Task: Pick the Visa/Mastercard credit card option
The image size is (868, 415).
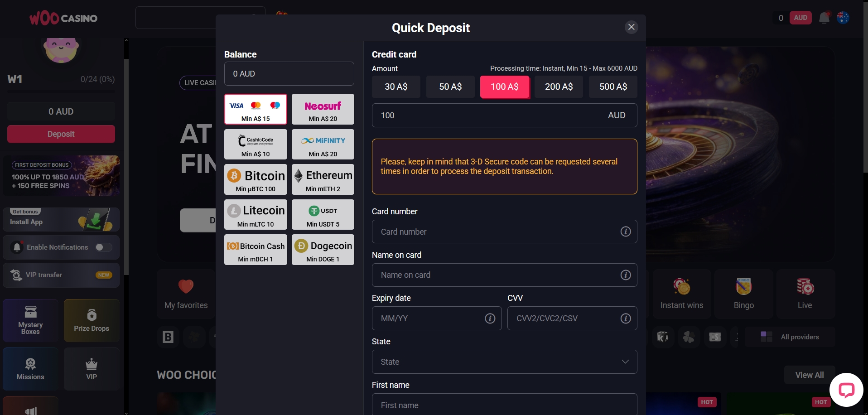Action: pos(255,109)
